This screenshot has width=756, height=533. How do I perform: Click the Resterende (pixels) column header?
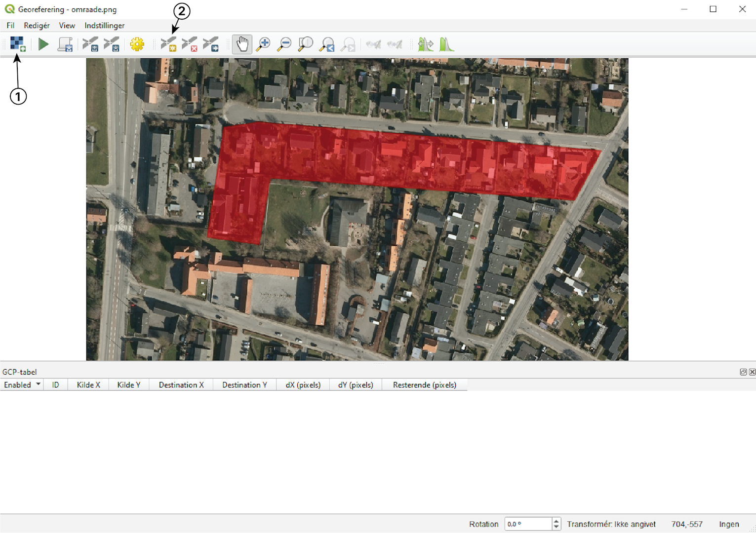[424, 385]
